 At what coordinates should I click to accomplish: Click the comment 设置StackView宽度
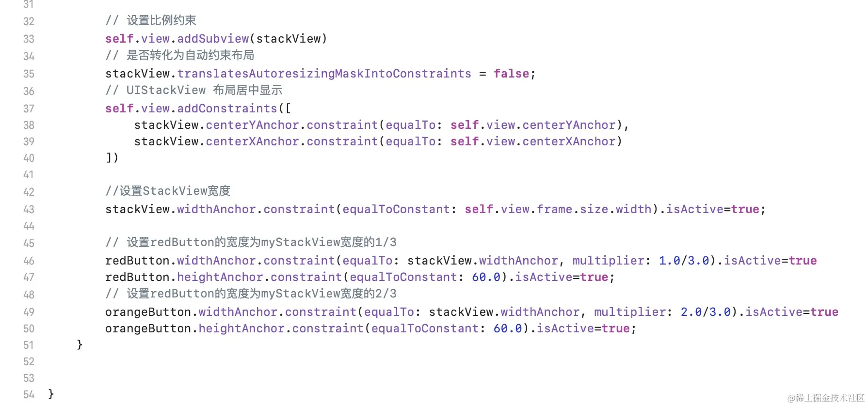tap(168, 191)
